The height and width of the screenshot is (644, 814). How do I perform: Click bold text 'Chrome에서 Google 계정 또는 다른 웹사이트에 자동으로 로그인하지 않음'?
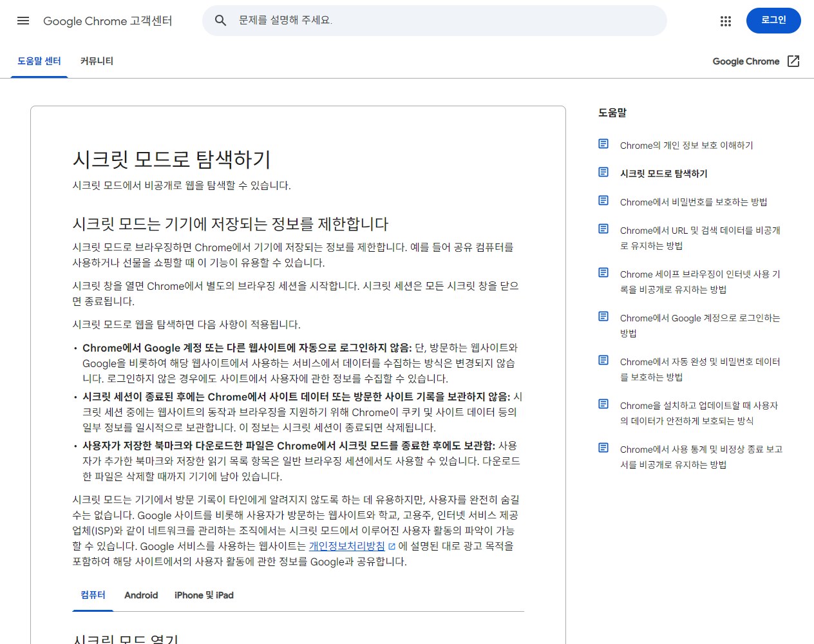tap(247, 348)
